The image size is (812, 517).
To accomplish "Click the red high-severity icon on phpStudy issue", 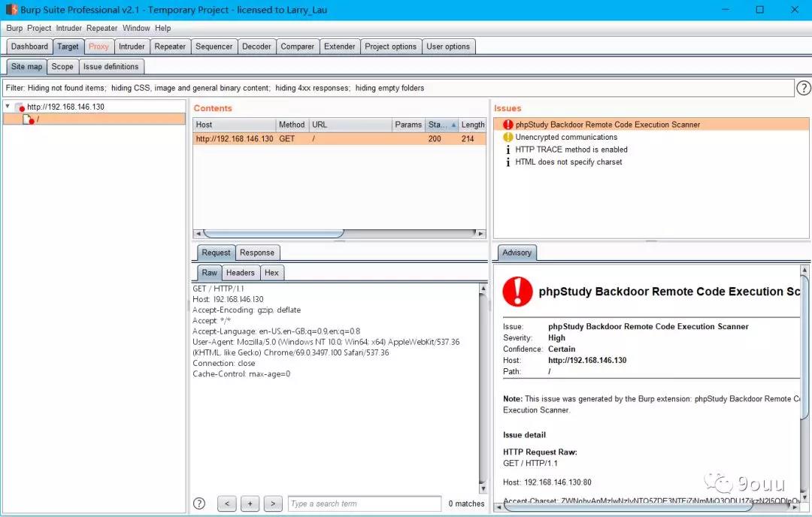I will tap(508, 125).
